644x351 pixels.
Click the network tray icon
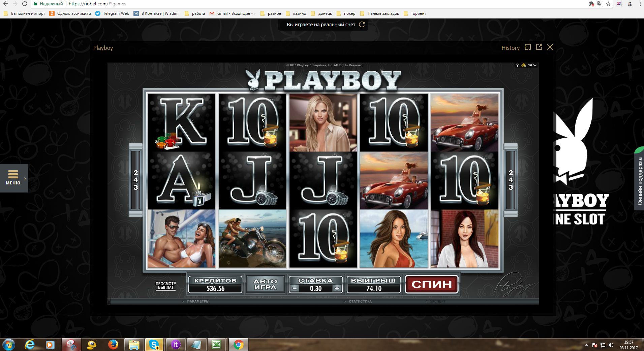(603, 345)
